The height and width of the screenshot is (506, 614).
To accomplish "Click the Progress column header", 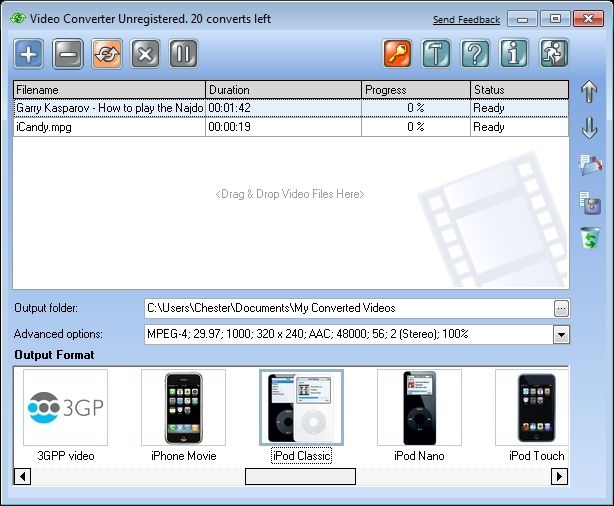I will [x=416, y=90].
